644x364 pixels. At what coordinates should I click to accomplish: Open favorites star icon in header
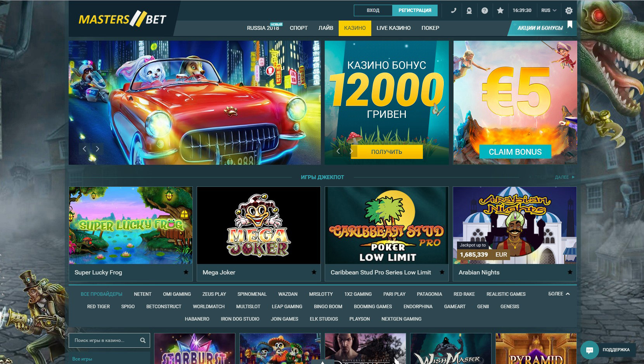coord(500,10)
